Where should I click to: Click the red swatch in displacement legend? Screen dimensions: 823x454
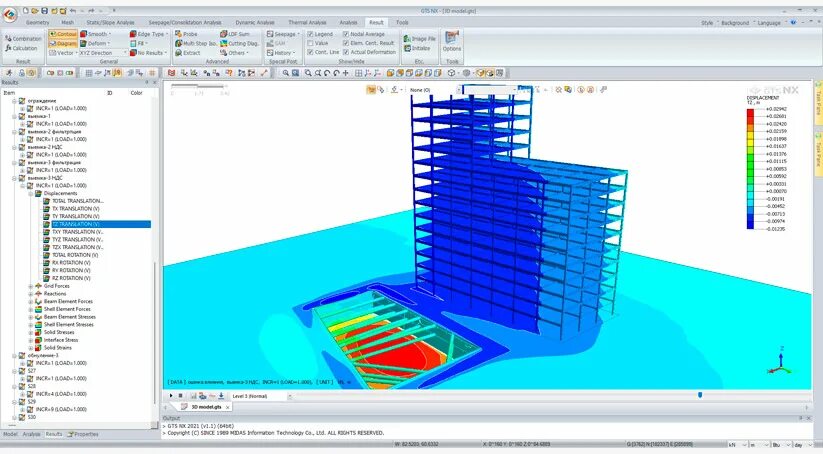click(751, 113)
